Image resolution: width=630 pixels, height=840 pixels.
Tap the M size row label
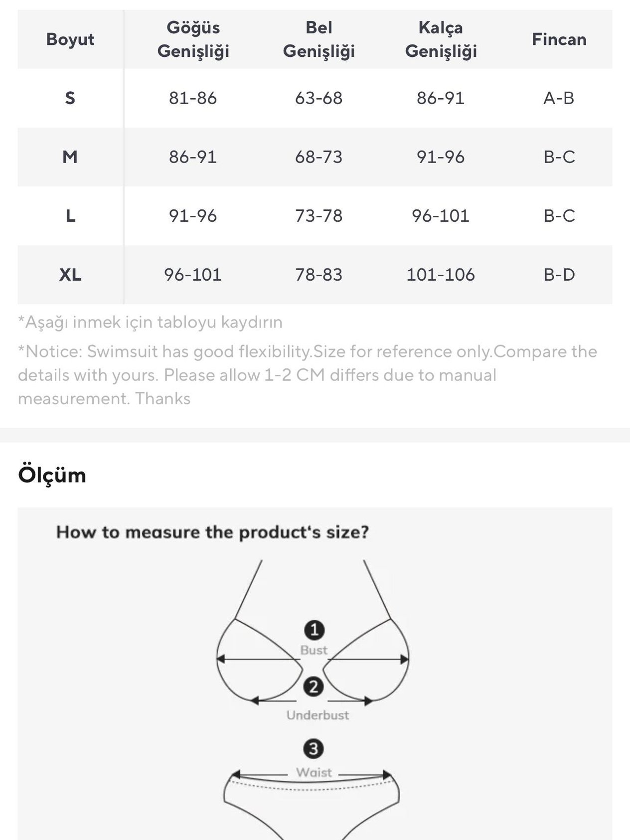coord(70,157)
